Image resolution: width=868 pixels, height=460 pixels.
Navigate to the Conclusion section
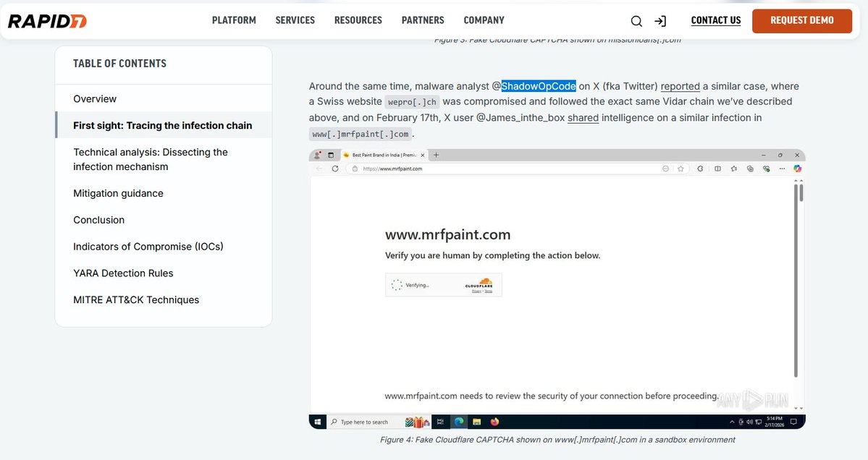(x=99, y=220)
